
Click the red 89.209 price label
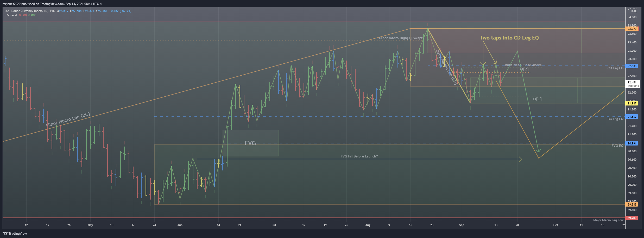632,218
